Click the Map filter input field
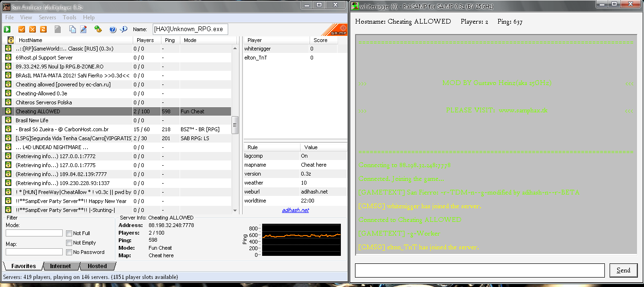644x287 pixels. (x=34, y=252)
